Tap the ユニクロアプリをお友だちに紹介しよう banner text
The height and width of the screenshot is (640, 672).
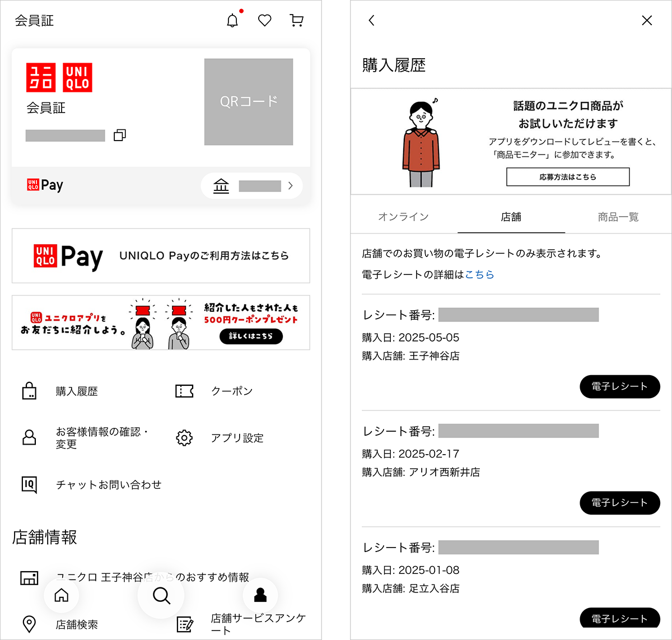point(73,324)
